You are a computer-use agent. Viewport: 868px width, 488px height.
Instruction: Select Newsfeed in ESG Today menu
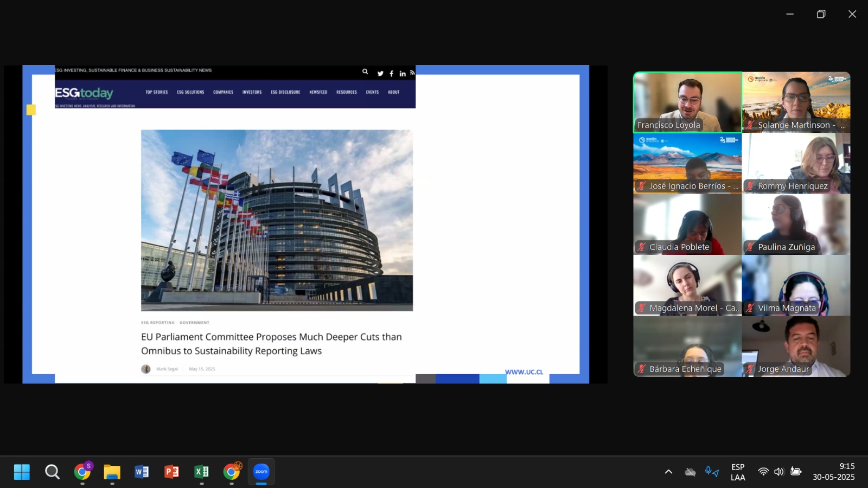pos(318,92)
